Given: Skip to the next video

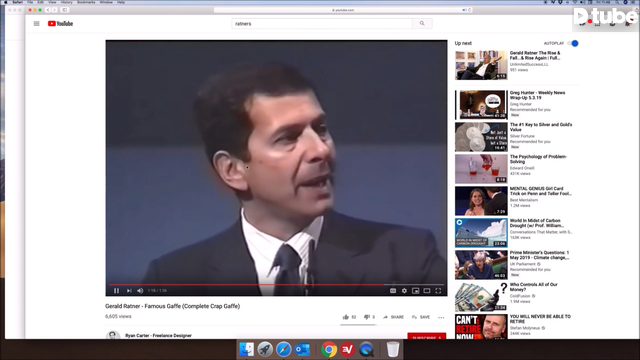Looking at the screenshot, I should (x=129, y=291).
